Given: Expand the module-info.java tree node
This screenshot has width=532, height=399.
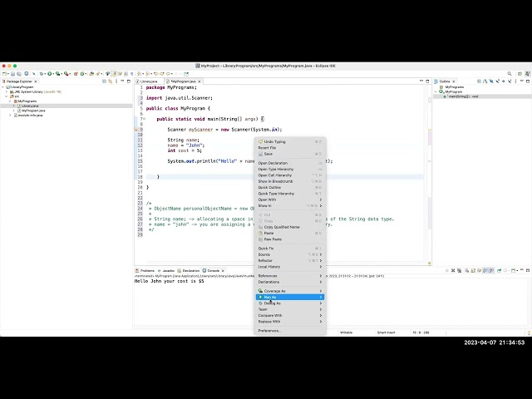Looking at the screenshot, I should click(x=10, y=116).
